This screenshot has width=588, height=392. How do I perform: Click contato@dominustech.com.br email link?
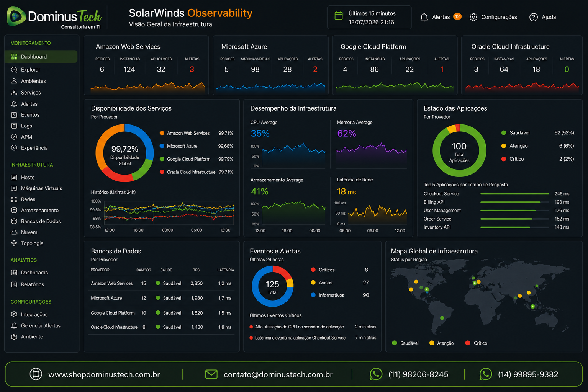point(278,374)
